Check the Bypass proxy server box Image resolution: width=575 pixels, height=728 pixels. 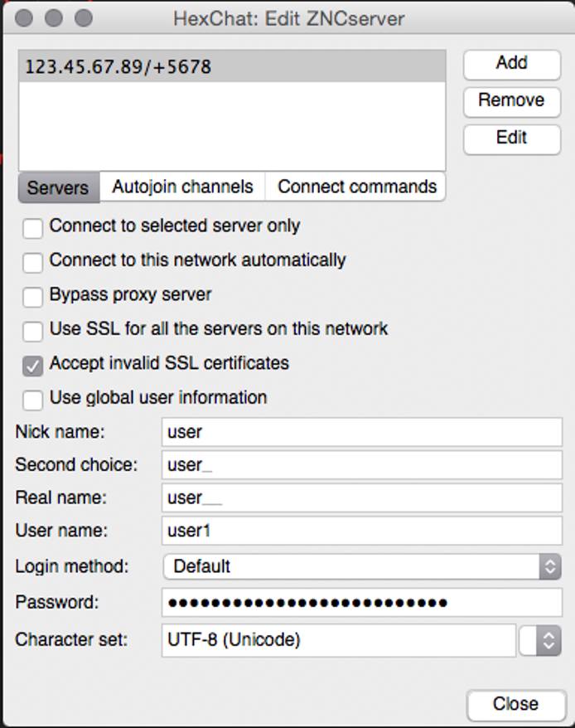(x=33, y=297)
